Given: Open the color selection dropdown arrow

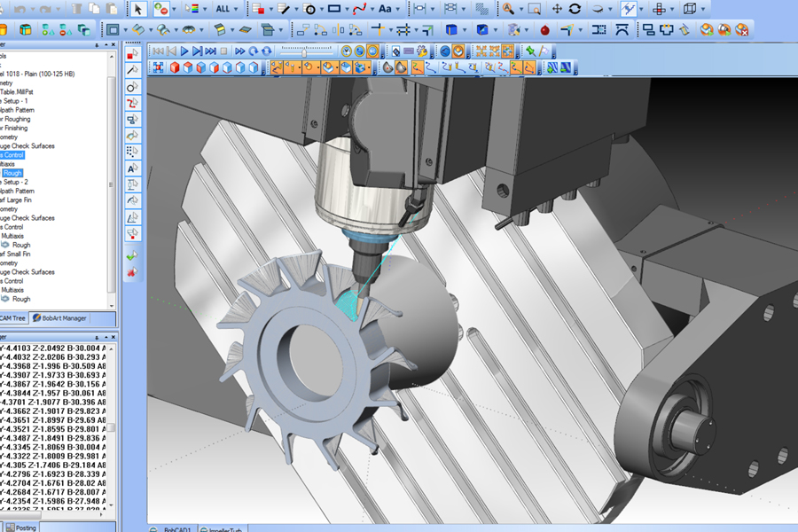Looking at the screenshot, I should tap(205, 9).
